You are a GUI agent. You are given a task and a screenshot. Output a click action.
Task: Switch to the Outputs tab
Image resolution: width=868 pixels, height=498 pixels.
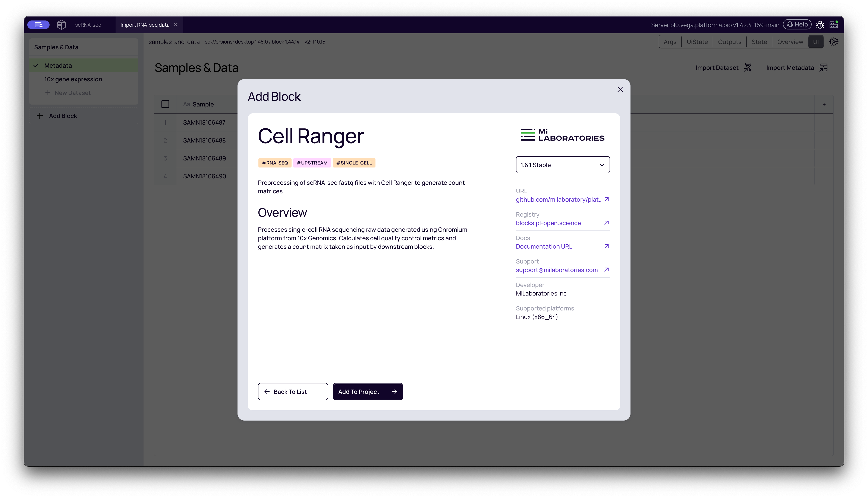[729, 41]
